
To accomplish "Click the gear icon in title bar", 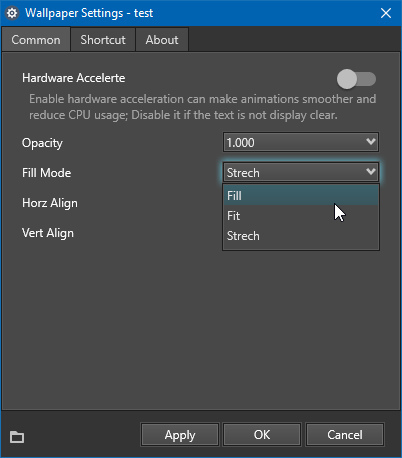I will [x=12, y=13].
